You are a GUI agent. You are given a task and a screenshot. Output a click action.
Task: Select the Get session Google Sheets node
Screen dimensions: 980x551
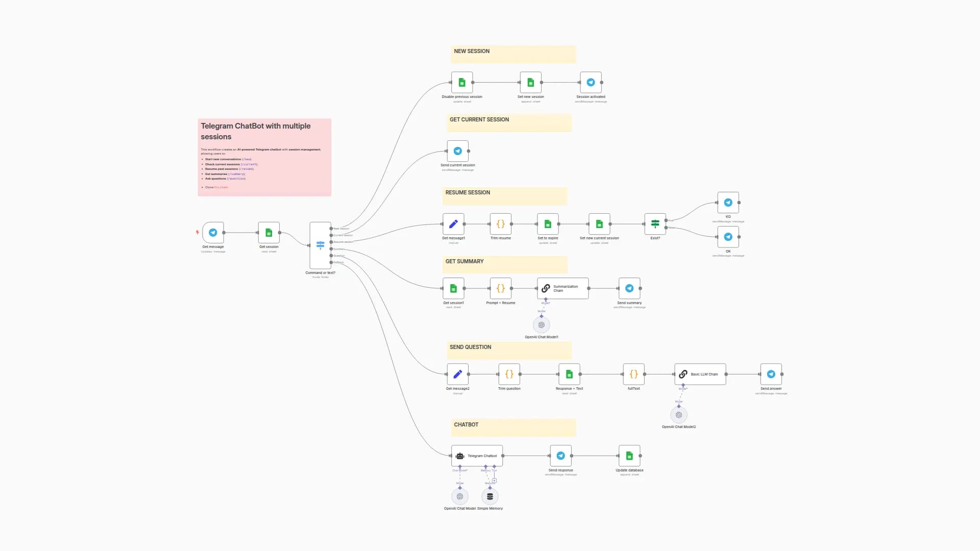coord(269,233)
